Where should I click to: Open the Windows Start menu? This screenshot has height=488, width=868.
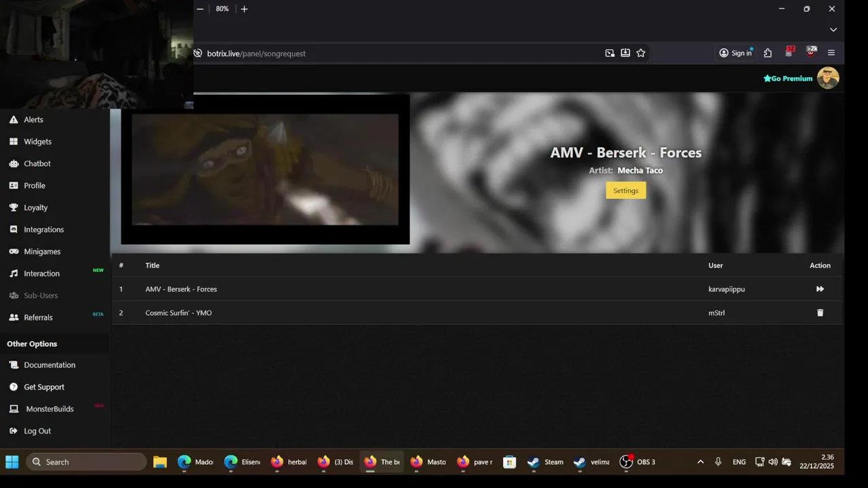click(x=12, y=462)
